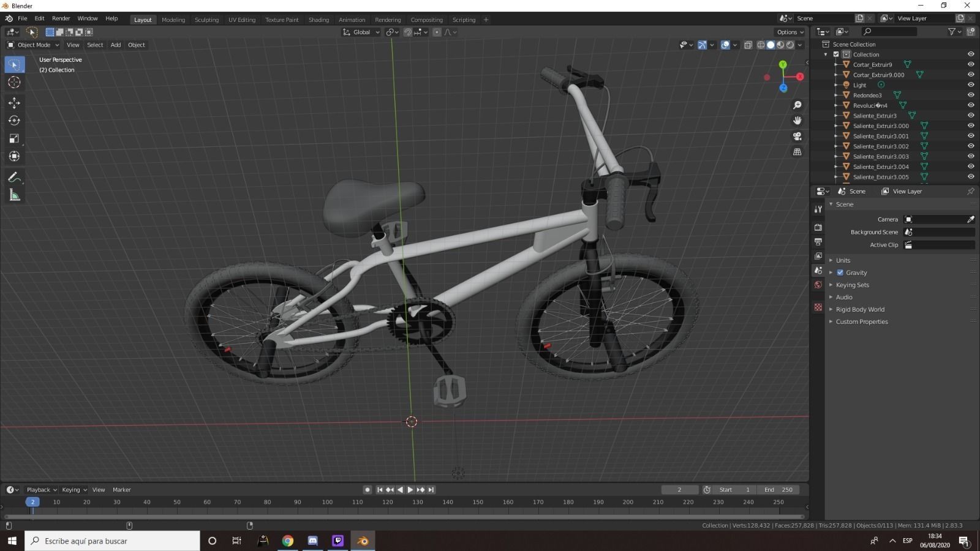Open the Output properties tab icon
Screen dimensions: 980x551
[x=818, y=242]
